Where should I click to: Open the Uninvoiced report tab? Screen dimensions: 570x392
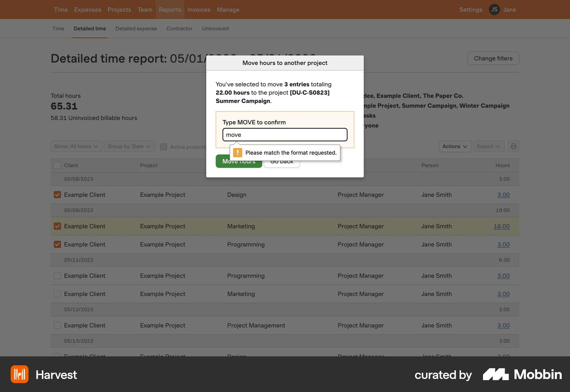point(215,29)
